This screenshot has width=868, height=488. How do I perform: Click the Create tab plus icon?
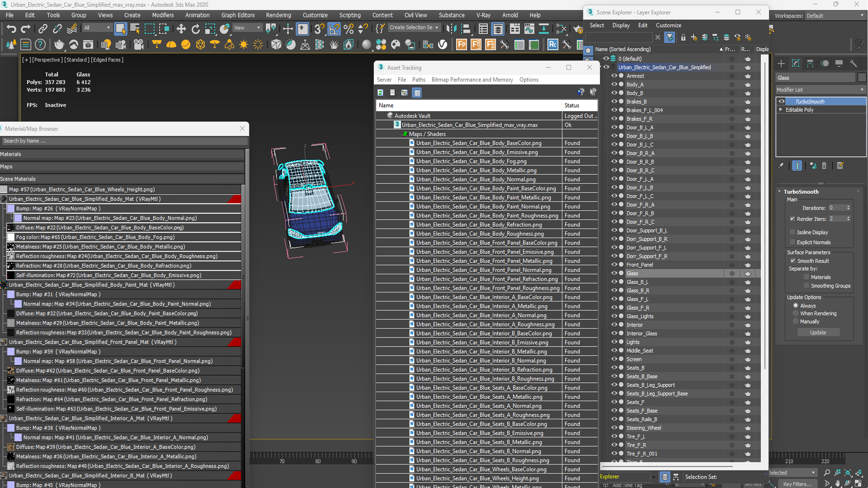(x=781, y=63)
